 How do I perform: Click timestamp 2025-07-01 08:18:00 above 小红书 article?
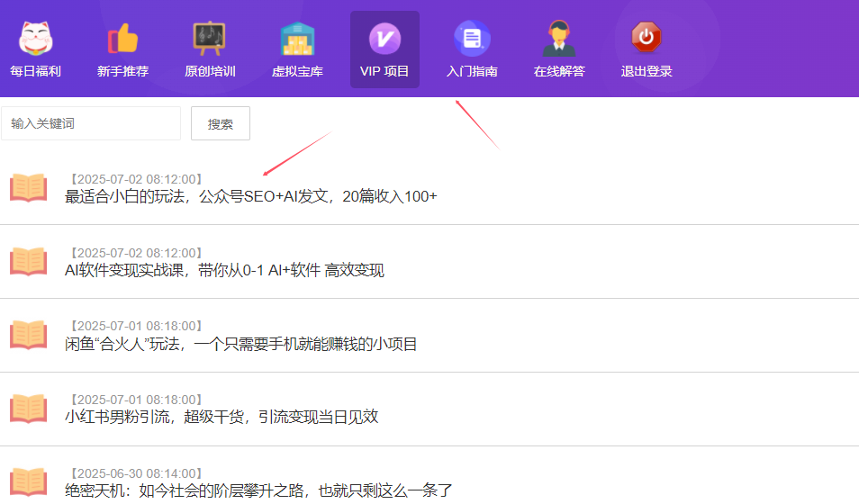point(136,400)
